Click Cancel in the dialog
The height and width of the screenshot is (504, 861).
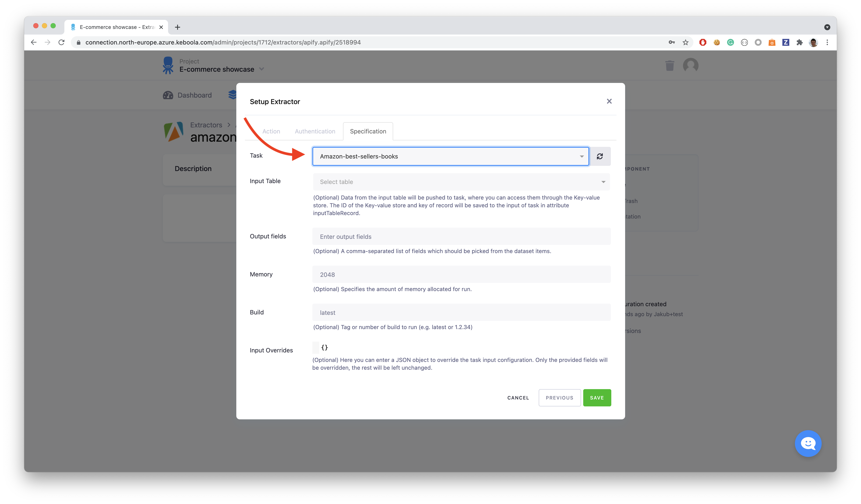pyautogui.click(x=518, y=398)
